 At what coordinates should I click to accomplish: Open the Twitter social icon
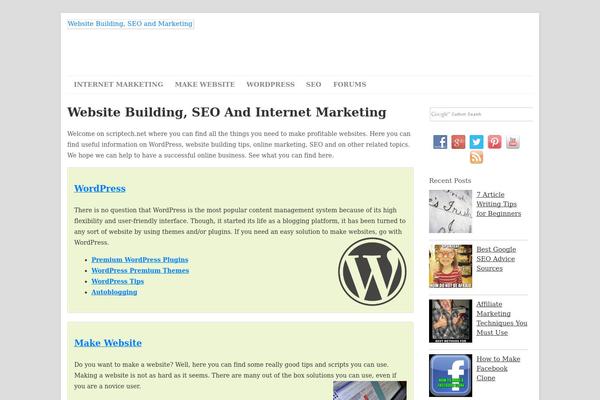coord(476,142)
